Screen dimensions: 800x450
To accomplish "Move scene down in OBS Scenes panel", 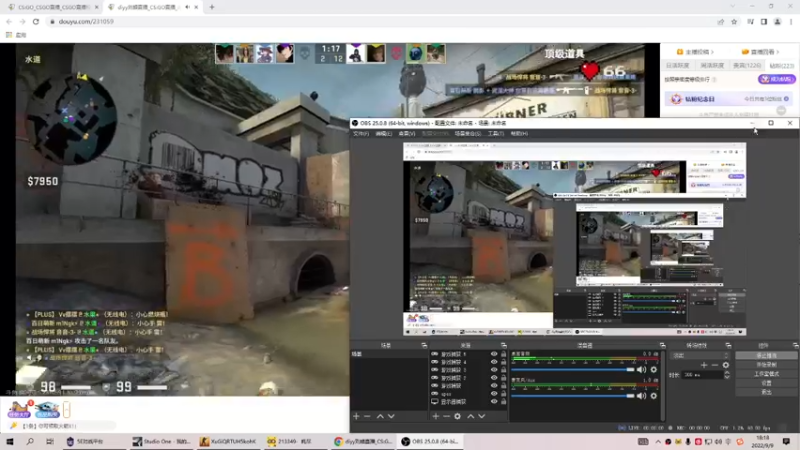I will pos(391,416).
